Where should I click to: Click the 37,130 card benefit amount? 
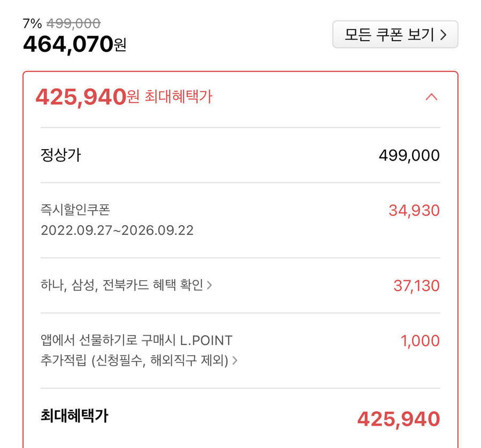[x=414, y=286]
